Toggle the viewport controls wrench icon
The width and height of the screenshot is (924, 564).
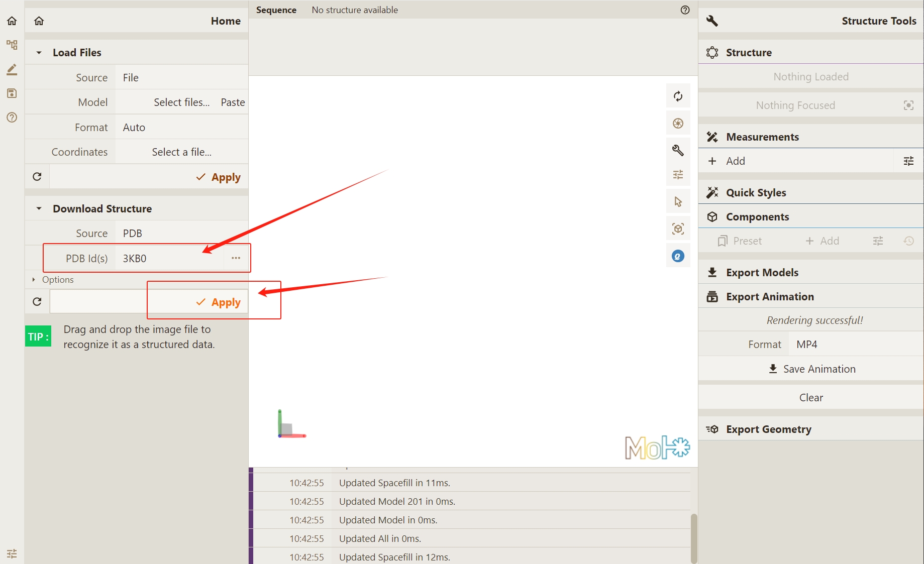(678, 150)
